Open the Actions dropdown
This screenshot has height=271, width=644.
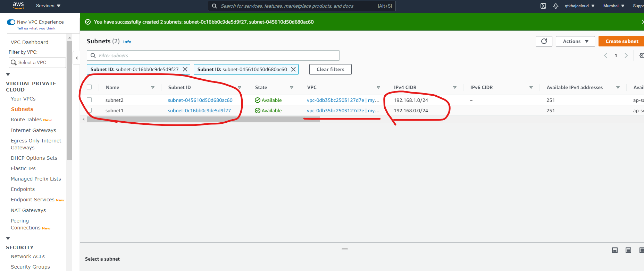[575, 41]
